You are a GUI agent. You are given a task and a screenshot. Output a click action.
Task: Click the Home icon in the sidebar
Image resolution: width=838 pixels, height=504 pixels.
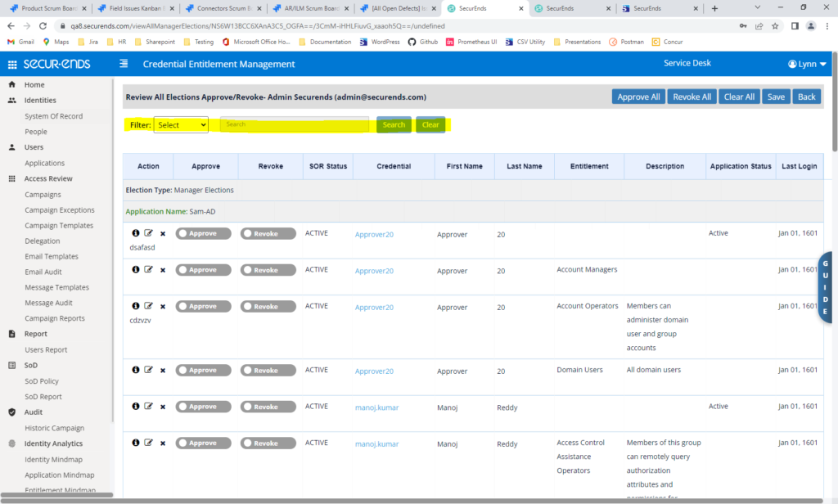[11, 84]
